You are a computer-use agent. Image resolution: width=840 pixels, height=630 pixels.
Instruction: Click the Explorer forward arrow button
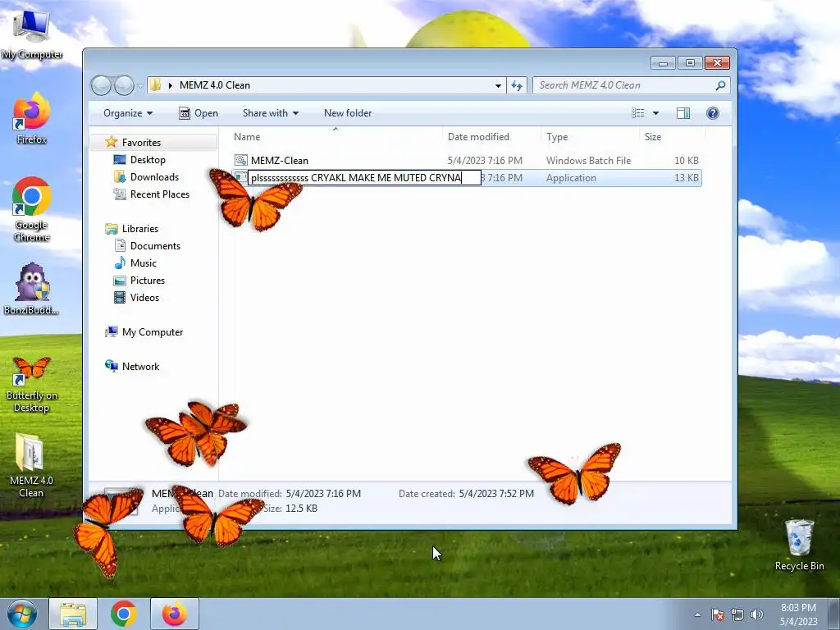pos(125,85)
